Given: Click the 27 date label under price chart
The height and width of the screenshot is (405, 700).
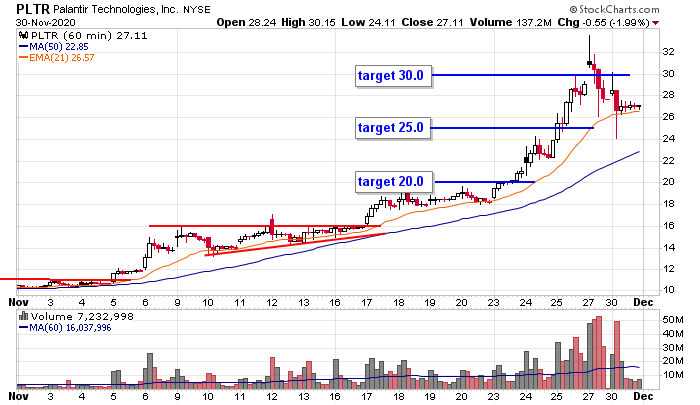Looking at the screenshot, I should 588,302.
